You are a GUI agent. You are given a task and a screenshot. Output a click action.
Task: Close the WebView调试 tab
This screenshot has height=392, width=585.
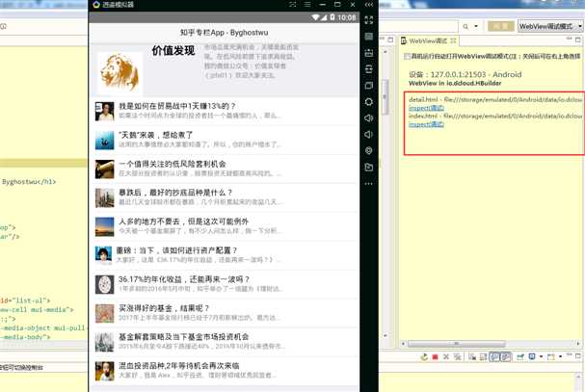pyautogui.click(x=453, y=40)
